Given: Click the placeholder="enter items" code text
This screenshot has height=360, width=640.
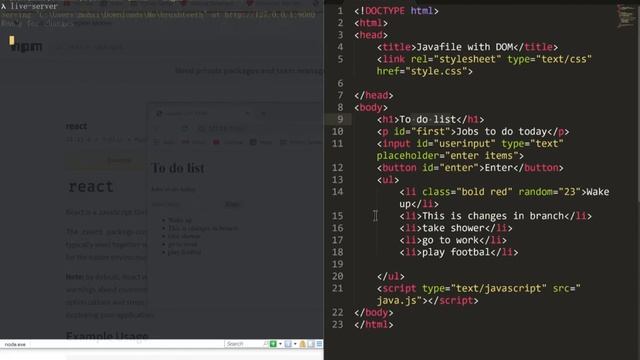Looking at the screenshot, I should click(447, 156).
